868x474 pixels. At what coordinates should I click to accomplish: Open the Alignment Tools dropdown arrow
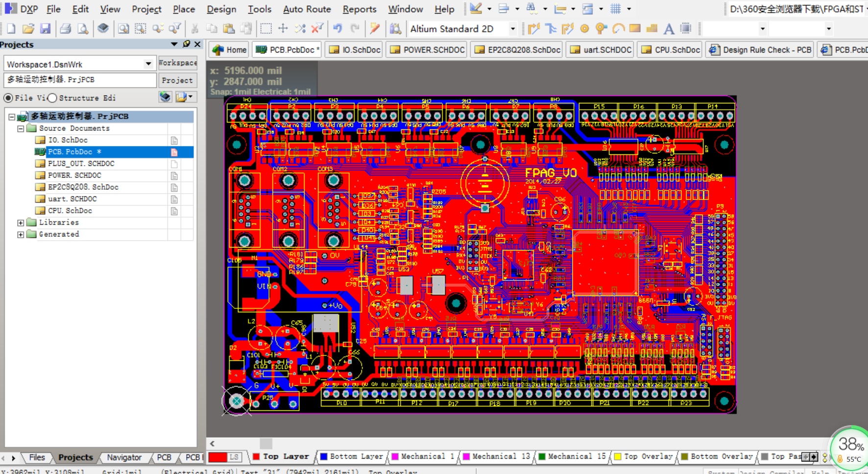517,9
